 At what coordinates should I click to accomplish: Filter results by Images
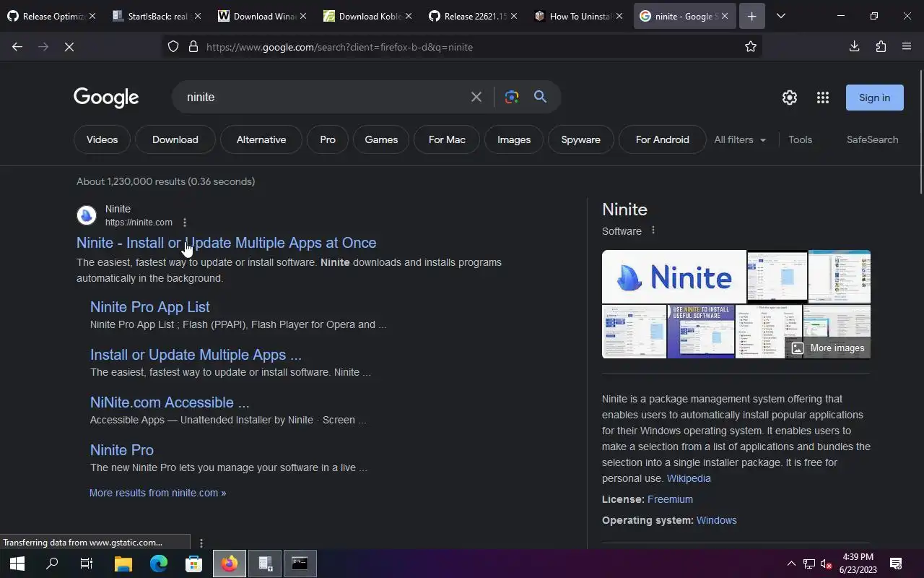click(x=514, y=139)
